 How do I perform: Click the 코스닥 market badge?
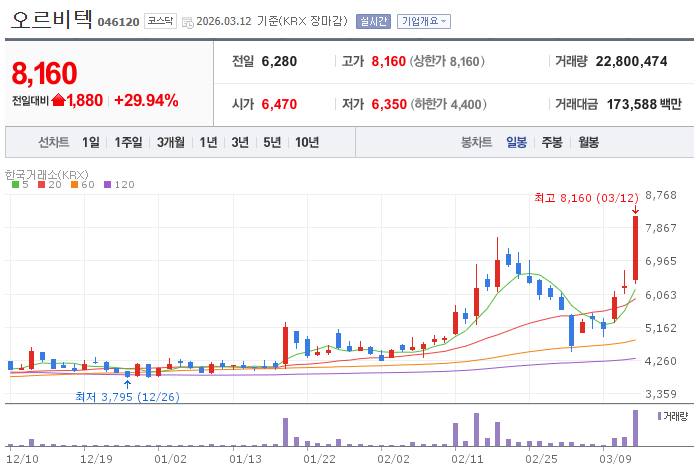pyautogui.click(x=160, y=21)
